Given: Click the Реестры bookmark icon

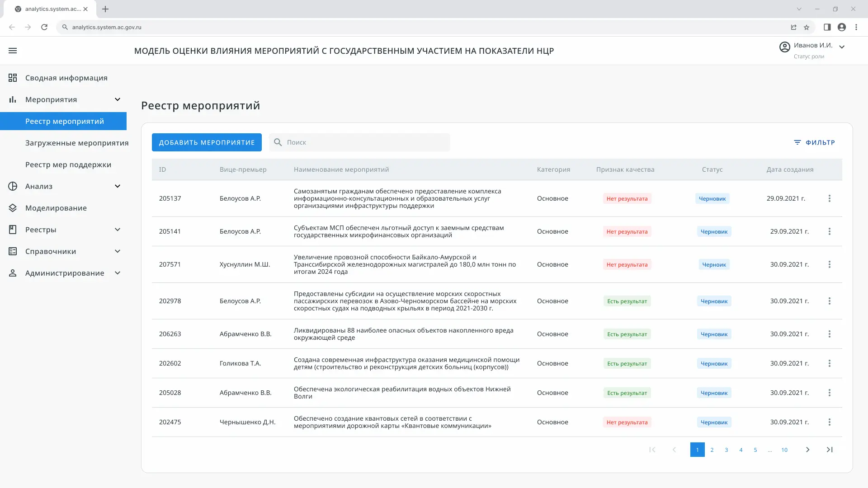Looking at the screenshot, I should coord(13,230).
